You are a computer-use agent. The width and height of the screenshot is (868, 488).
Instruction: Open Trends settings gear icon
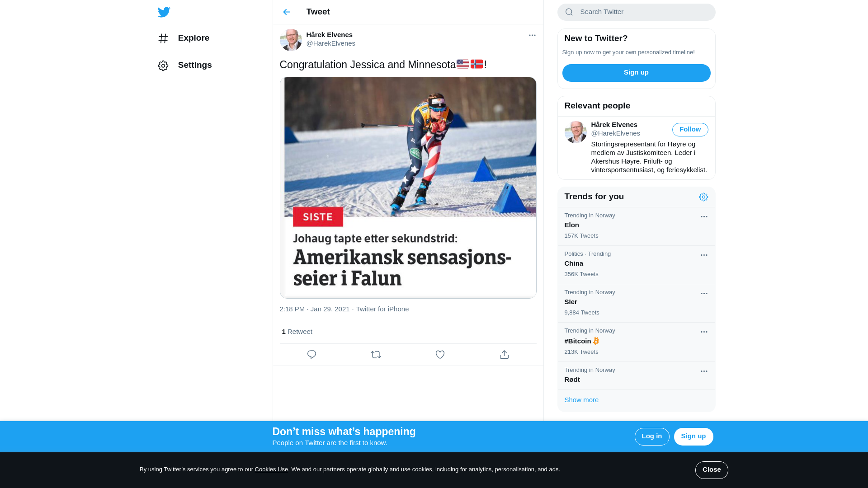click(x=703, y=197)
